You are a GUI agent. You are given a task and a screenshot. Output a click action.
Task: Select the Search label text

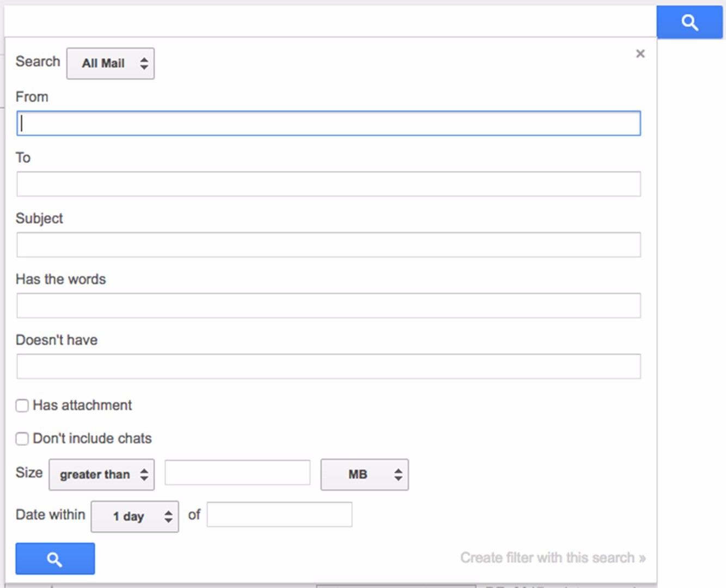tap(37, 62)
